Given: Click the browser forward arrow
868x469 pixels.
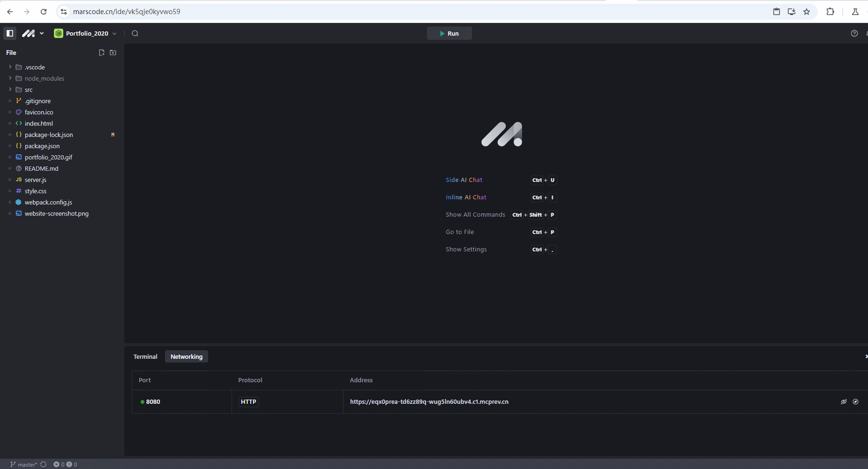Looking at the screenshot, I should tap(27, 12).
